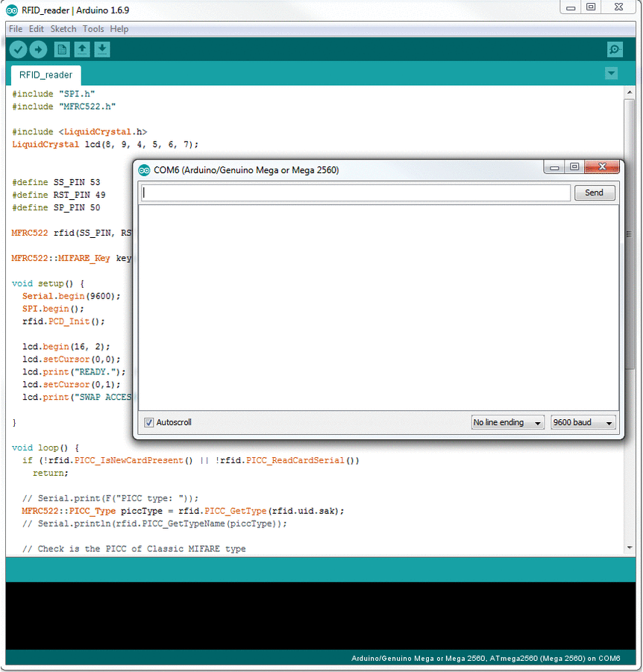Click the black console output area
Viewport: 643px width, 672px height.
tap(321, 615)
